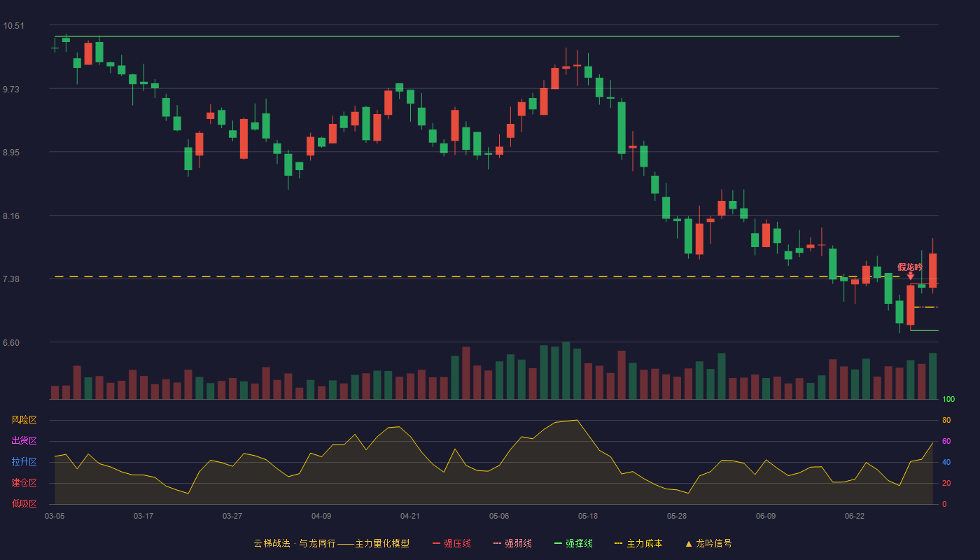The width and height of the screenshot is (980, 560).
Task: Click the 05-18 date label
Action: pyautogui.click(x=588, y=516)
